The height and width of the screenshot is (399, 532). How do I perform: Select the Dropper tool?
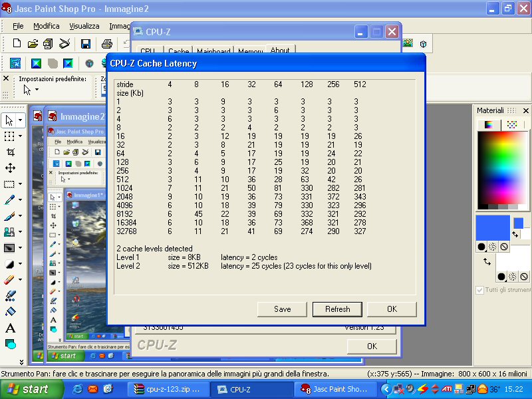coord(9,200)
